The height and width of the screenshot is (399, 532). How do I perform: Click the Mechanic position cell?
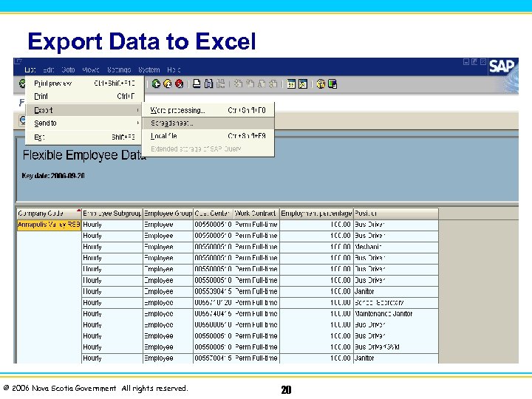point(396,247)
